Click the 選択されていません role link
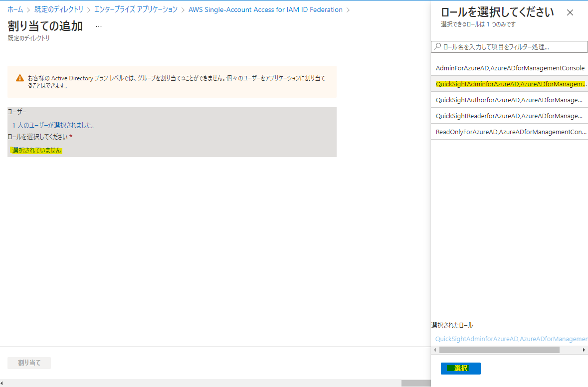The image size is (588, 387). 36,151
